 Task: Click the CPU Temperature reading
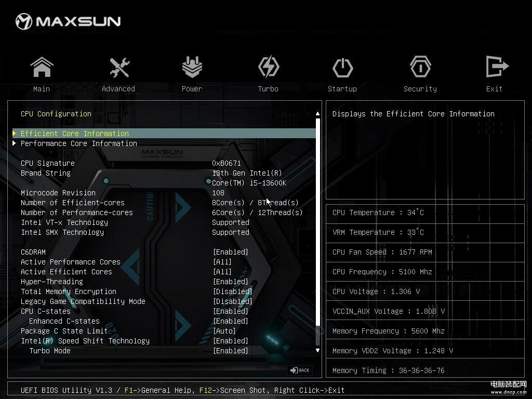[378, 212]
